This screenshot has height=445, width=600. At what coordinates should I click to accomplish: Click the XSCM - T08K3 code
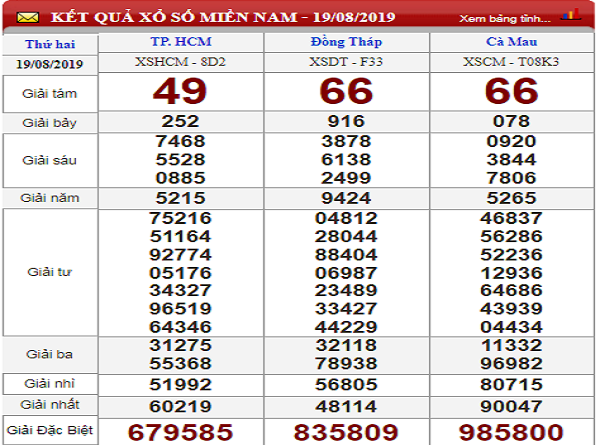[510, 62]
